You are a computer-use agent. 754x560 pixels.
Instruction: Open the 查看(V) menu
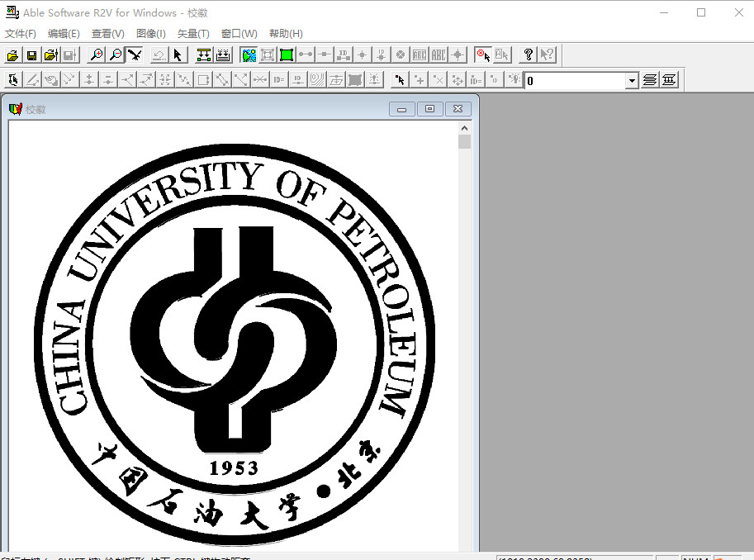108,34
